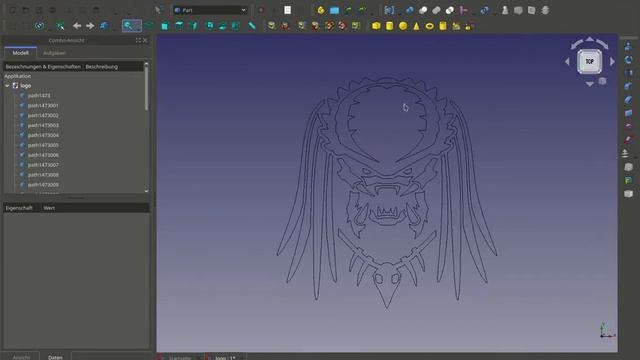Select path1473004 in the model tree
Image resolution: width=640 pixels, height=360 pixels.
pos(43,135)
